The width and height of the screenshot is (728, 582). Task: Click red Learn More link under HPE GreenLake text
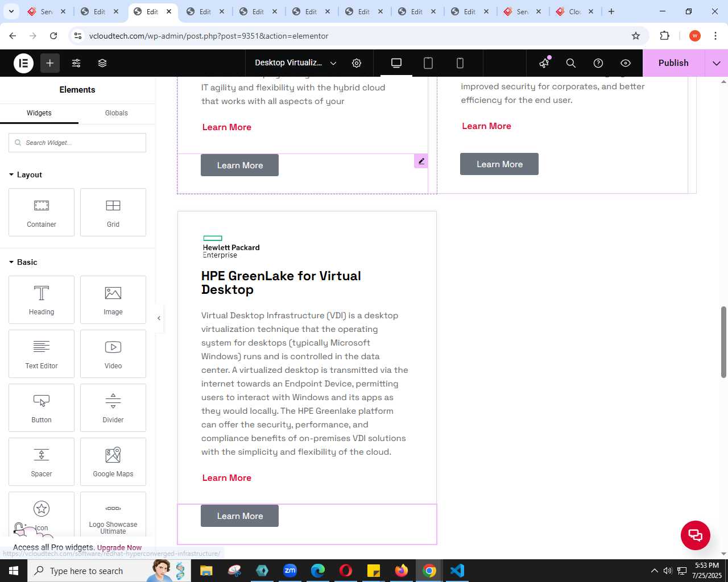[x=227, y=478]
